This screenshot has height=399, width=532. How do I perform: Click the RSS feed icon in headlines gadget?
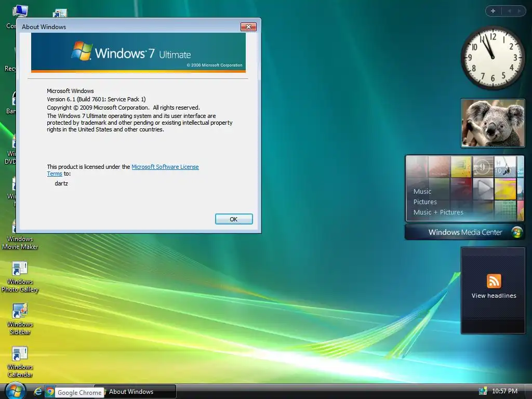tap(494, 281)
